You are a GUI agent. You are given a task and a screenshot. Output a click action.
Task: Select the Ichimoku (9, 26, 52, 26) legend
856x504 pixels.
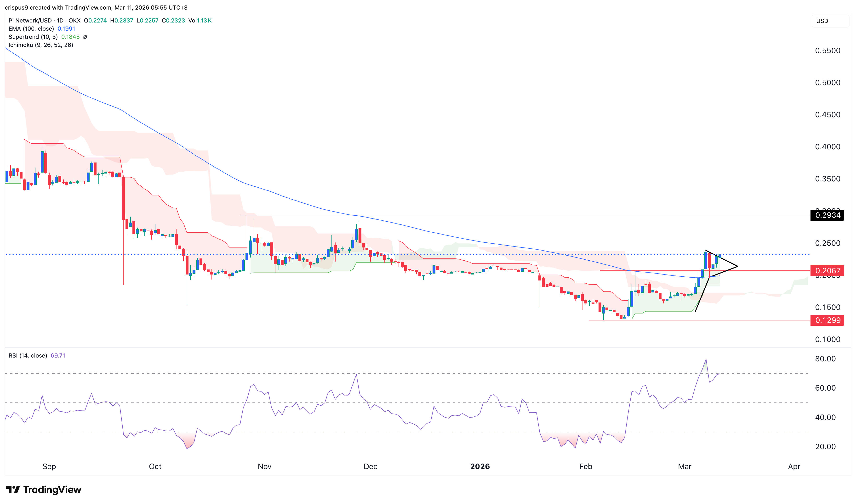41,45
